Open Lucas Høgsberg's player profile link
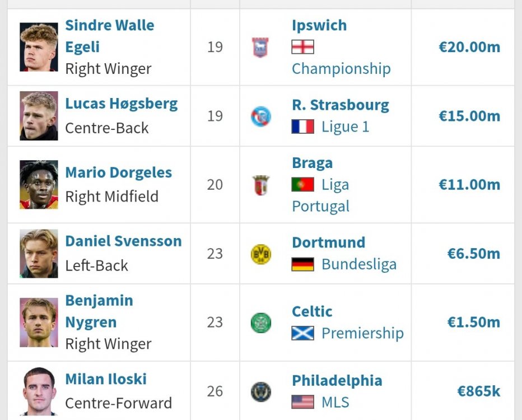The image size is (522, 420). point(121,104)
